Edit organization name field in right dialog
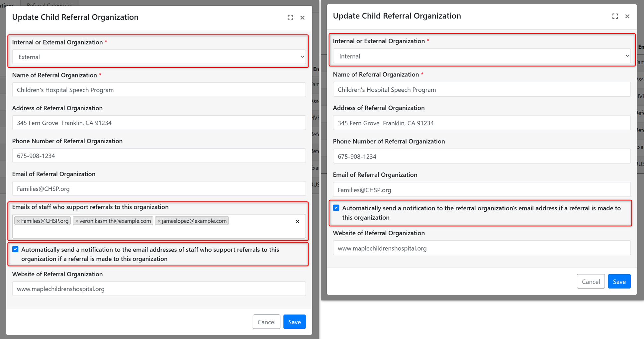Screen dimensions: 644x339 point(482,89)
